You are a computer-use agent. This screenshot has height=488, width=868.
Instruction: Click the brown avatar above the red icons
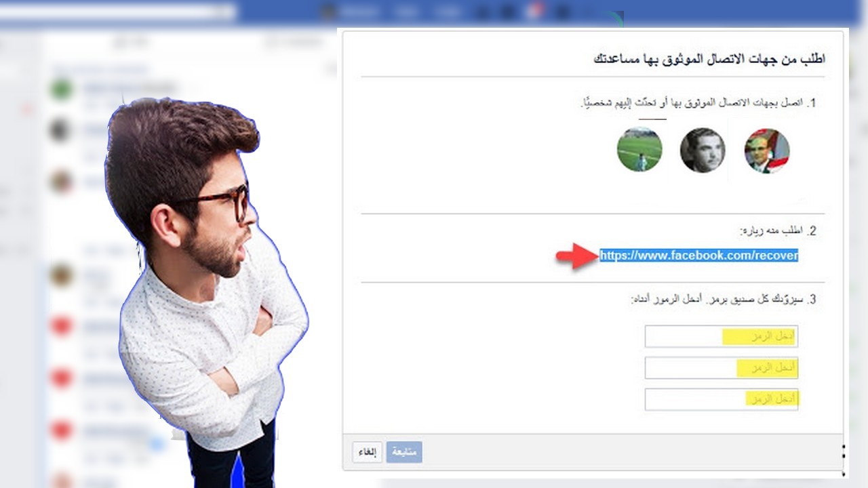click(61, 274)
